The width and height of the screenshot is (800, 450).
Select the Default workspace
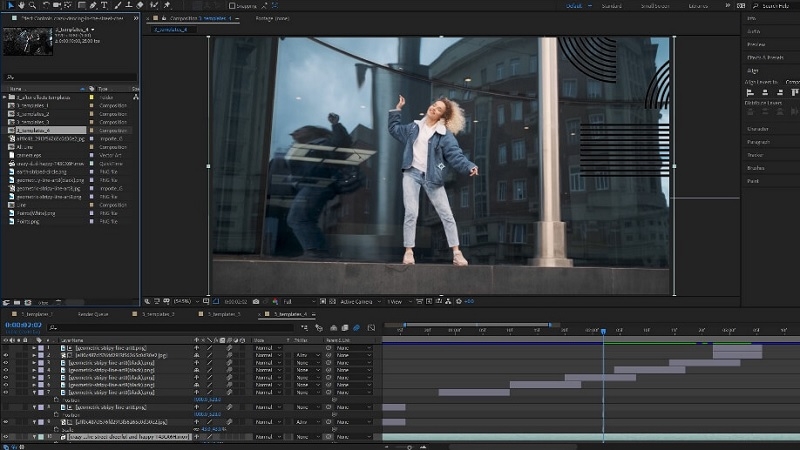tap(574, 6)
